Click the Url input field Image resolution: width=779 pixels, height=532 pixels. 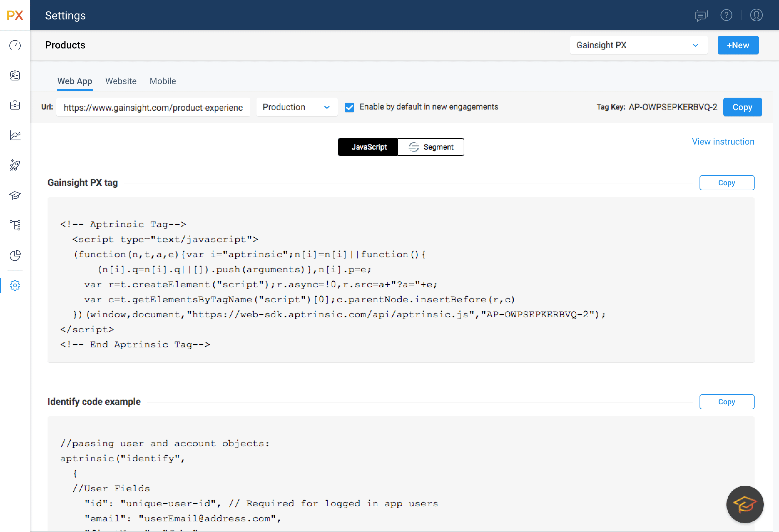(153, 107)
